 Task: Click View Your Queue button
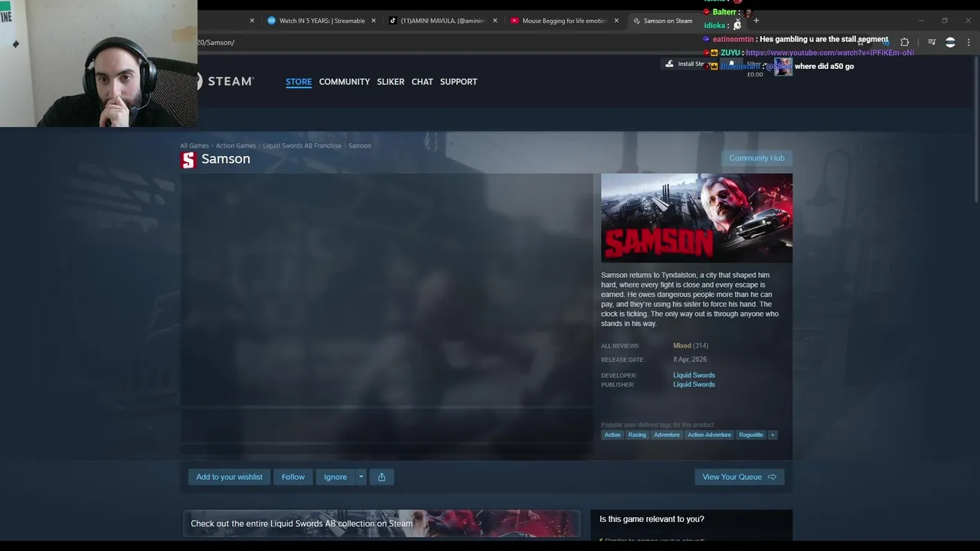[740, 477]
